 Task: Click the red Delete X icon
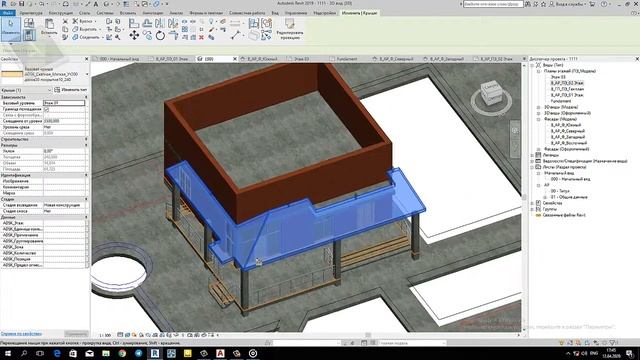click(201, 37)
